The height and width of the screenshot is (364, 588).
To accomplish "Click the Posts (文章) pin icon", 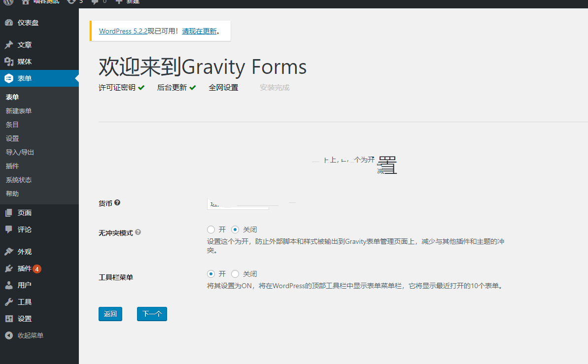I will click(9, 45).
